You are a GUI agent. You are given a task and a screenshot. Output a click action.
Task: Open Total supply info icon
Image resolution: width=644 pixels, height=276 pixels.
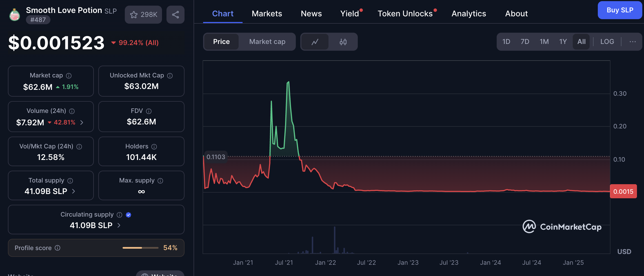(x=70, y=181)
